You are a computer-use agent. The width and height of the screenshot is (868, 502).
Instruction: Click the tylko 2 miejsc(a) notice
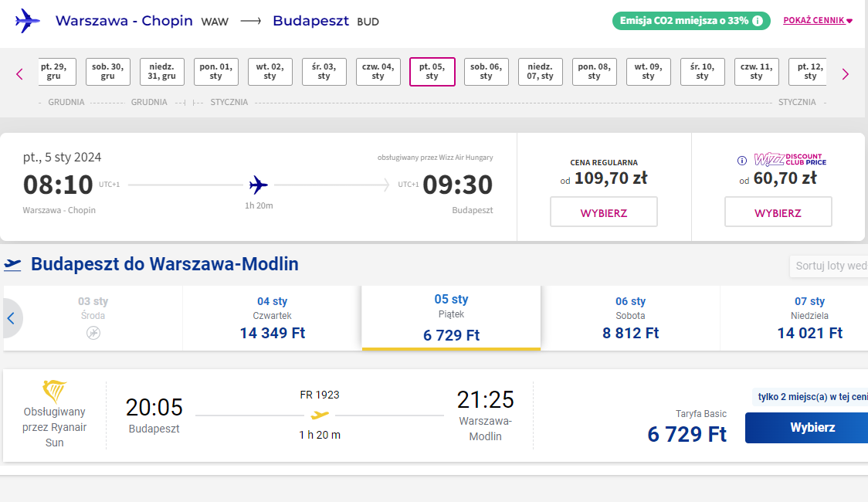pyautogui.click(x=810, y=397)
